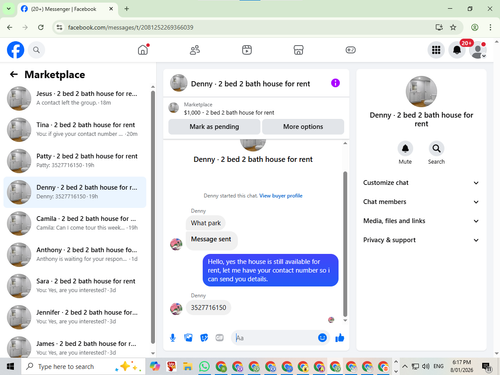Show hidden system tray icons chevron
The height and width of the screenshot is (375, 500).
[x=405, y=366]
